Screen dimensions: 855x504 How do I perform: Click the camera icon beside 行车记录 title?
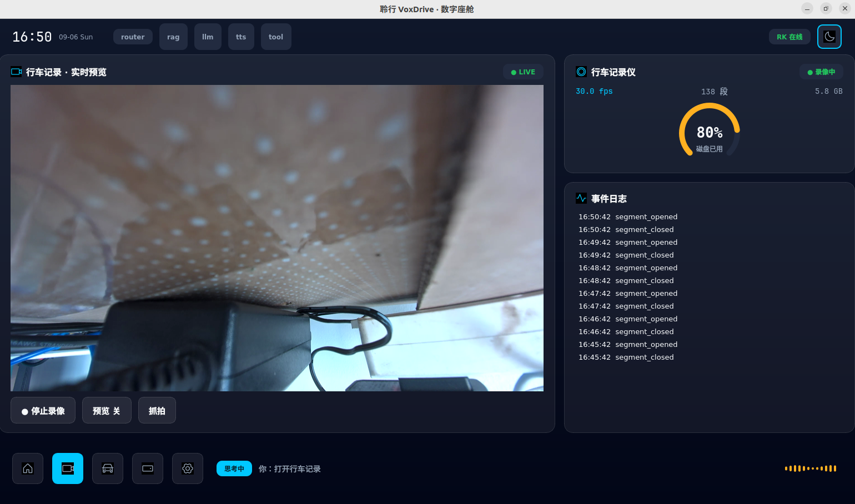click(x=16, y=72)
